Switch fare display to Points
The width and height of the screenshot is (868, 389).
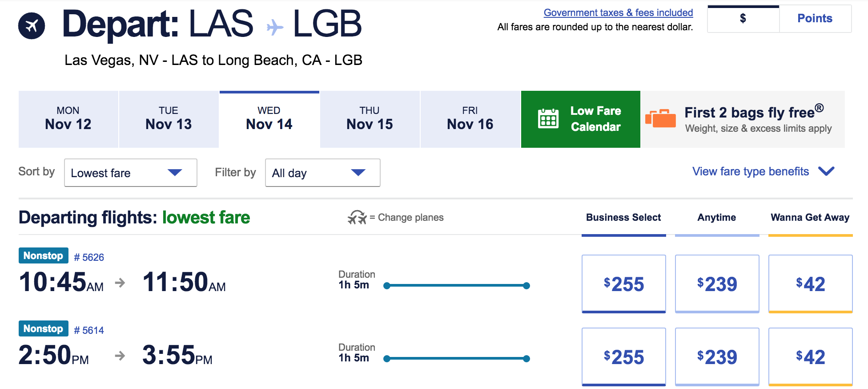click(x=815, y=19)
